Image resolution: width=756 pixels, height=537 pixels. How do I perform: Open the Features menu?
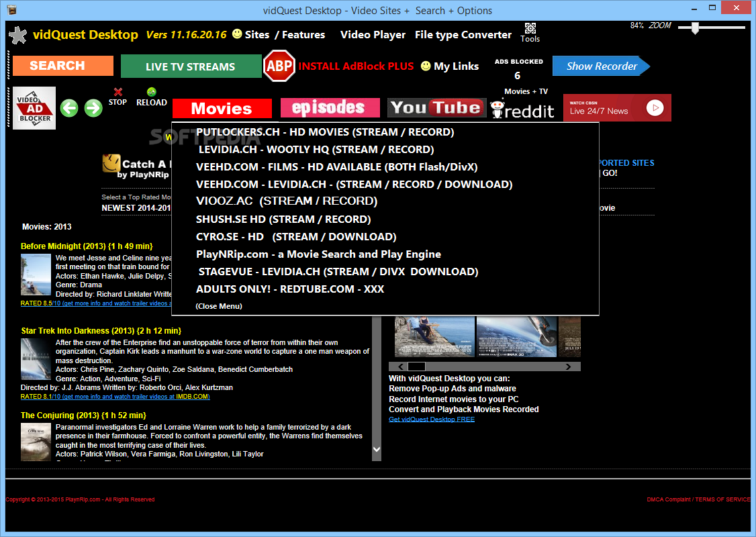[303, 35]
